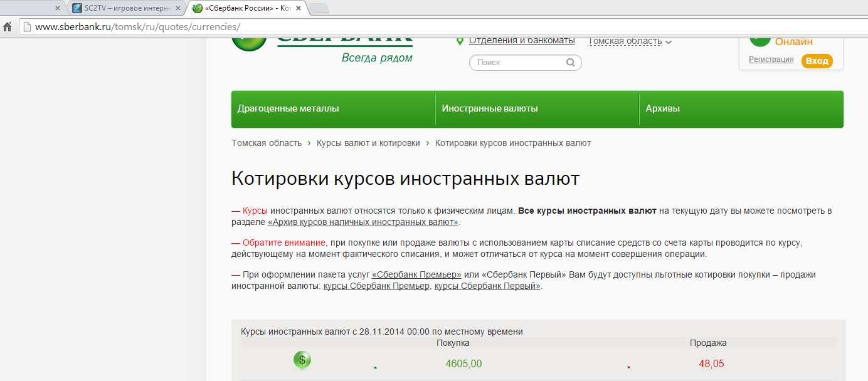The height and width of the screenshot is (381, 868).
Task: Open a new browser tab
Action: [x=319, y=8]
